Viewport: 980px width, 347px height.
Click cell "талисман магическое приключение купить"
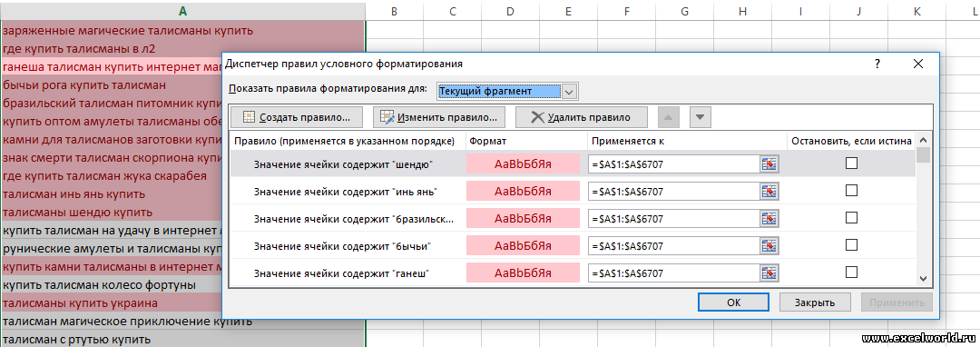point(182,322)
